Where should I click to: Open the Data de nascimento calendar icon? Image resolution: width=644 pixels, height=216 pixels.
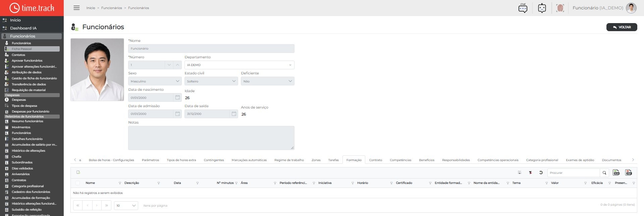pos(177,97)
